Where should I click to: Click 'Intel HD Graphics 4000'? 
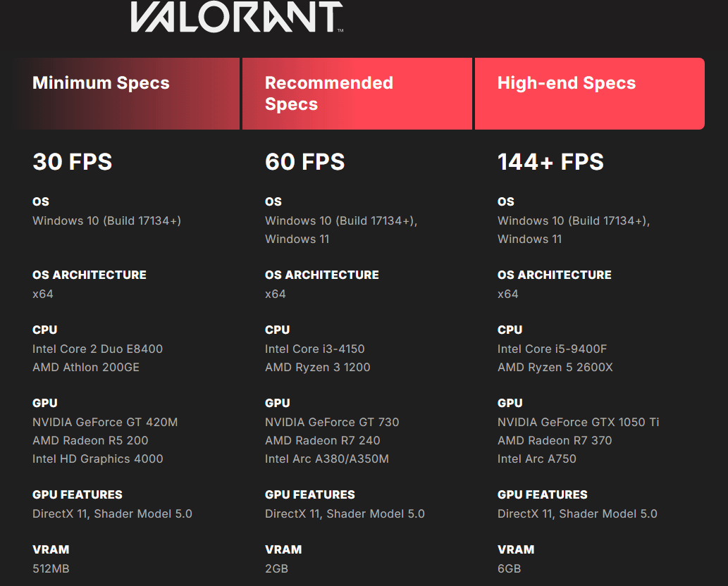[x=97, y=459]
